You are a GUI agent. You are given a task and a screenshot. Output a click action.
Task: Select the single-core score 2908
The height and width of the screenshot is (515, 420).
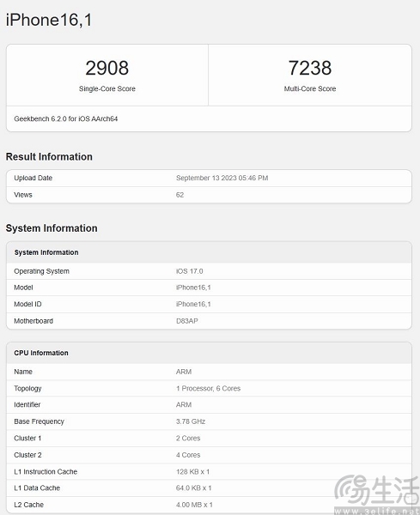coord(107,68)
